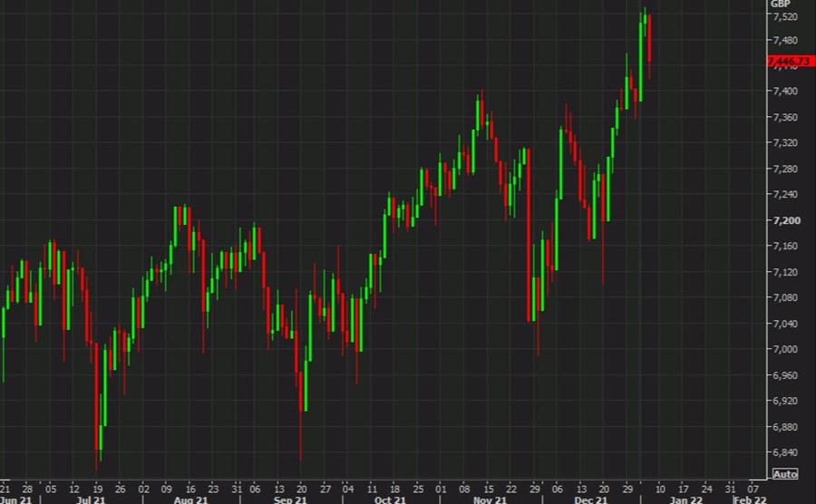This screenshot has width=816, height=504.
Task: Click the 7,360 price axis label
Action: tap(785, 117)
